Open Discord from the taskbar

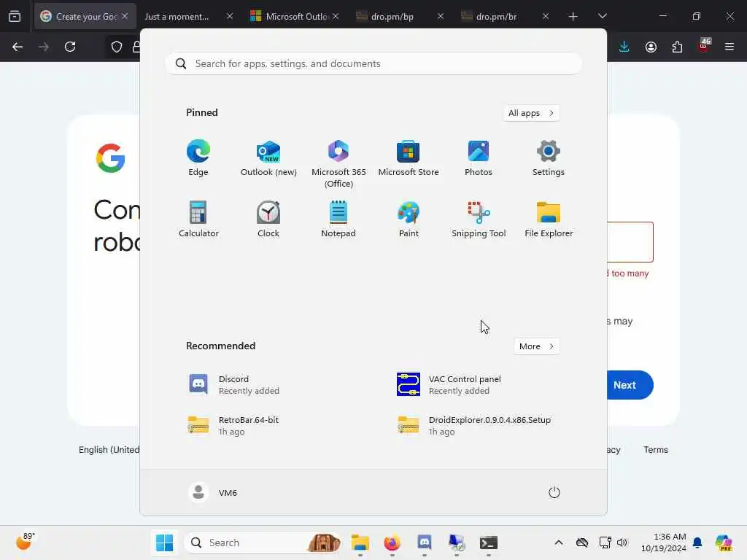[425, 542]
